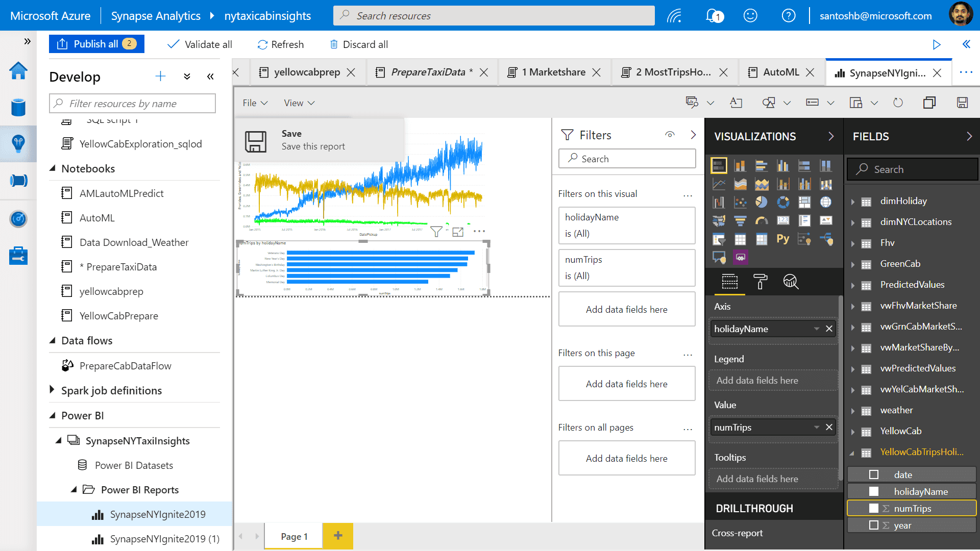This screenshot has width=980, height=551.
Task: Select the gauge visualization
Action: [762, 220]
